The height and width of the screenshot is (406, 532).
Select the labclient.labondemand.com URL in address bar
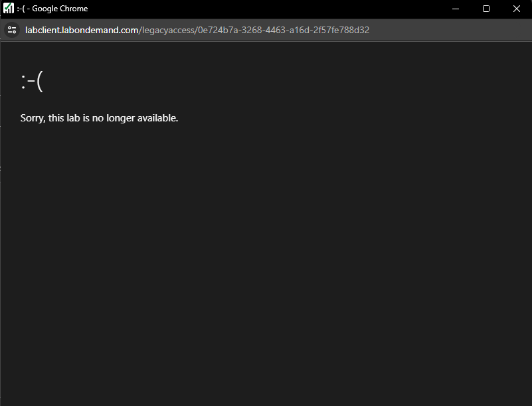(197, 30)
